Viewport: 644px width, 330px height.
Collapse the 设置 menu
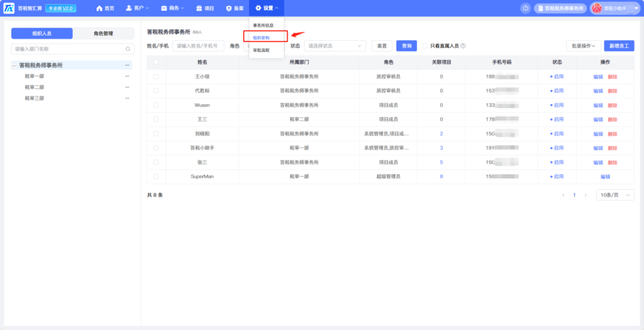click(x=267, y=8)
